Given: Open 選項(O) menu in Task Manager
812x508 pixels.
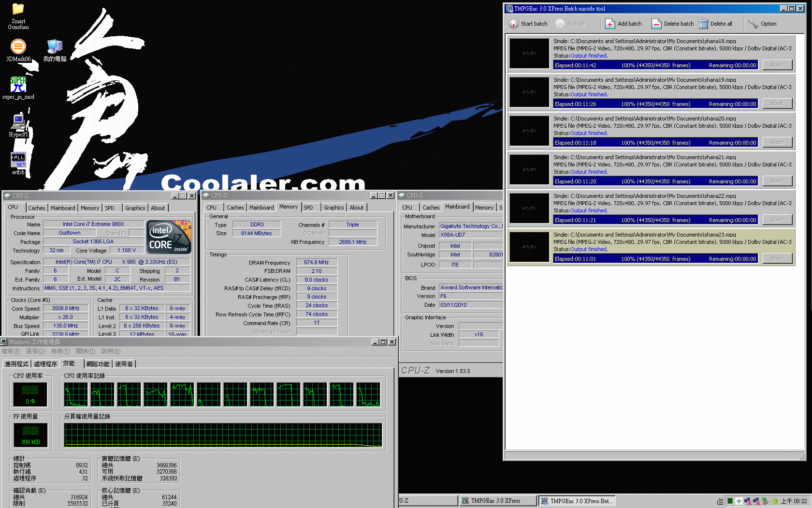Looking at the screenshot, I should pyautogui.click(x=35, y=351).
